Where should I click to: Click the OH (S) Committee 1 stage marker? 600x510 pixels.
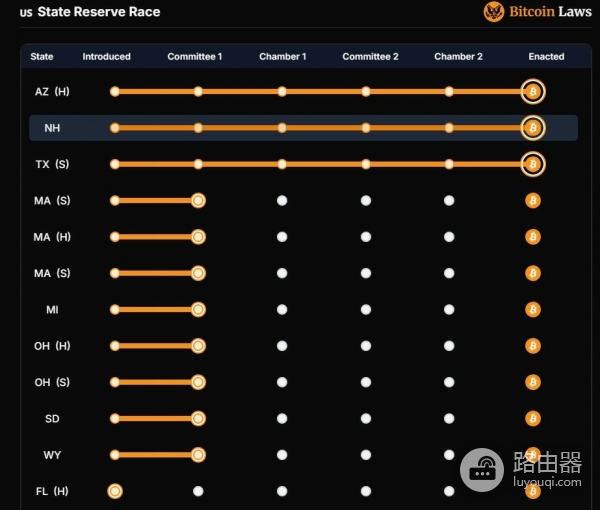click(x=198, y=382)
